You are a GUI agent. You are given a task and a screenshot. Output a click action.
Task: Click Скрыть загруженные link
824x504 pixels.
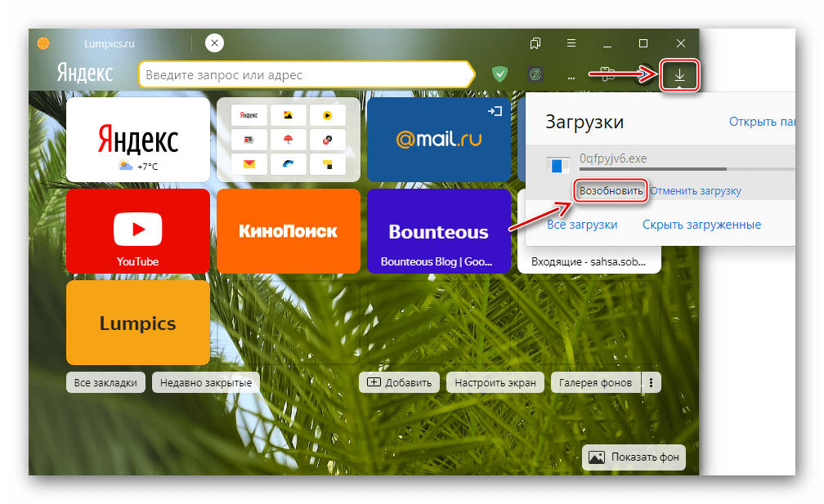(x=701, y=225)
